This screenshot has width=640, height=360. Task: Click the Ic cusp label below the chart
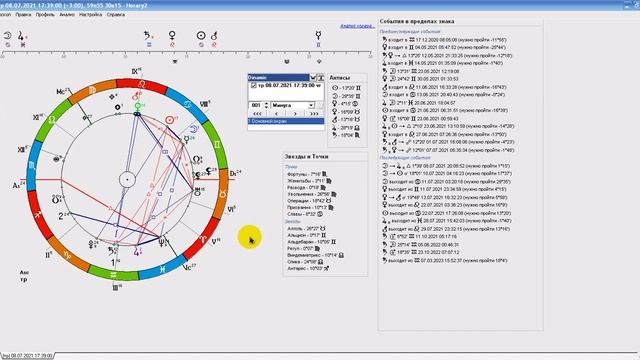pyautogui.click(x=189, y=267)
